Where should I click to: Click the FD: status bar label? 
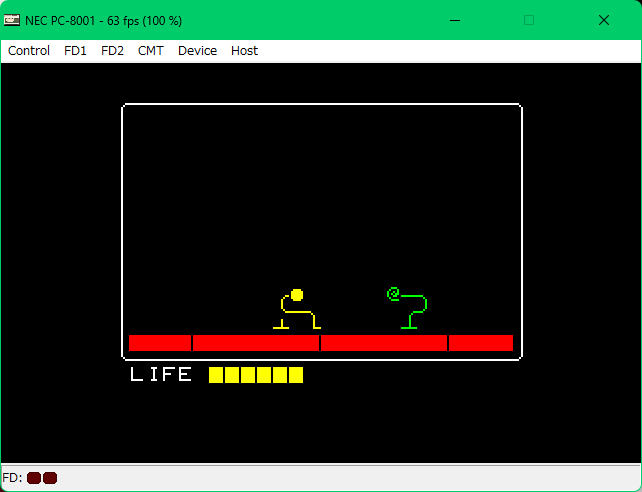(x=12, y=478)
